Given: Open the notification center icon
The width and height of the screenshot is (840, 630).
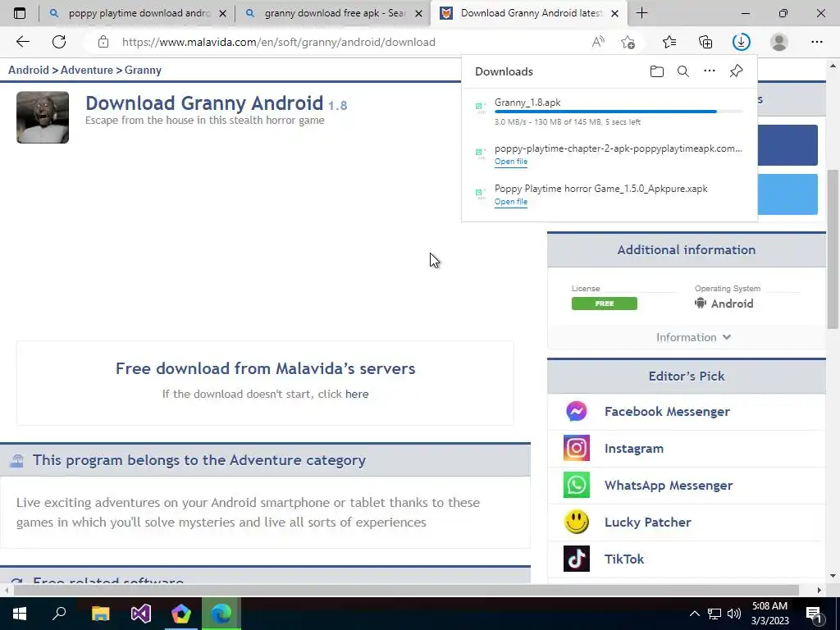Looking at the screenshot, I should (x=815, y=614).
